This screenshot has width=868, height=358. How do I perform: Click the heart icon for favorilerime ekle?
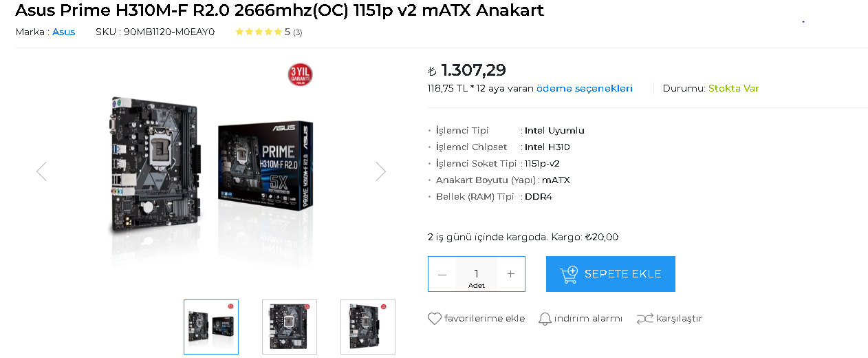(x=435, y=319)
